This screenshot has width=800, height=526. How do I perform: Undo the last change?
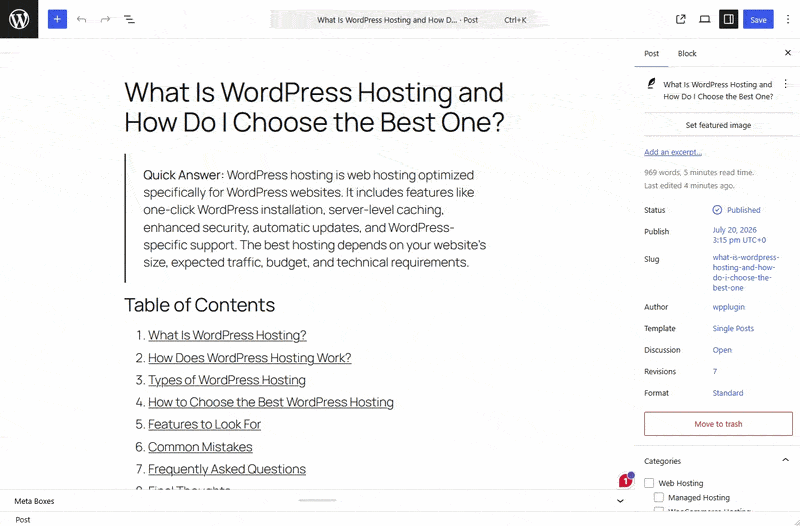coord(82,19)
